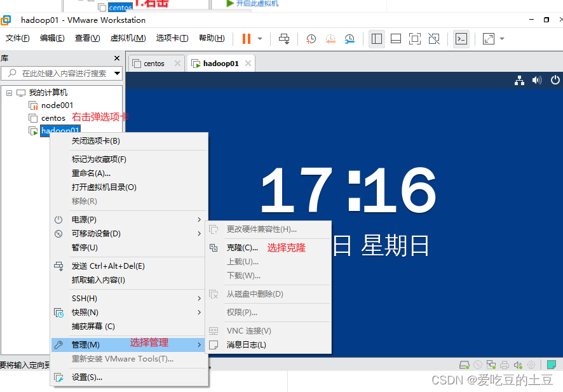563x392 pixels.
Task: Expand the 快照(N) submenu
Action: pyautogui.click(x=130, y=313)
